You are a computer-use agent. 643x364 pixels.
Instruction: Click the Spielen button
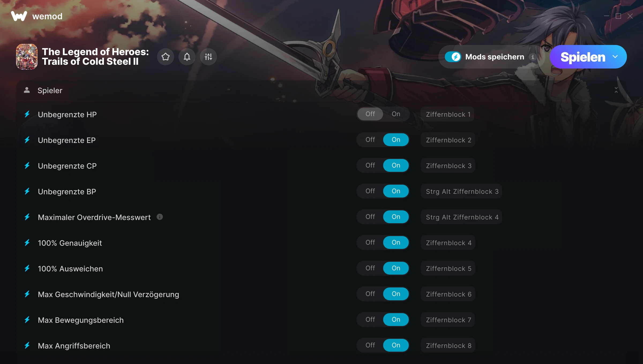[x=583, y=57]
